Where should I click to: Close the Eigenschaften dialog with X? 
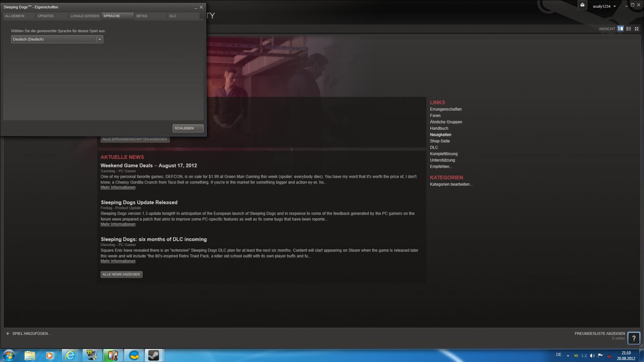pyautogui.click(x=201, y=7)
